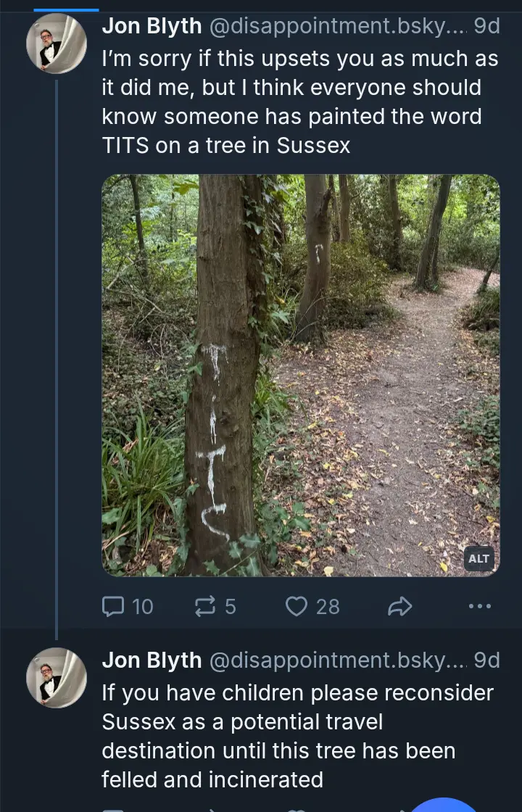Open @disappointment.bsky handle on first post
The image size is (522, 812).
(337, 25)
